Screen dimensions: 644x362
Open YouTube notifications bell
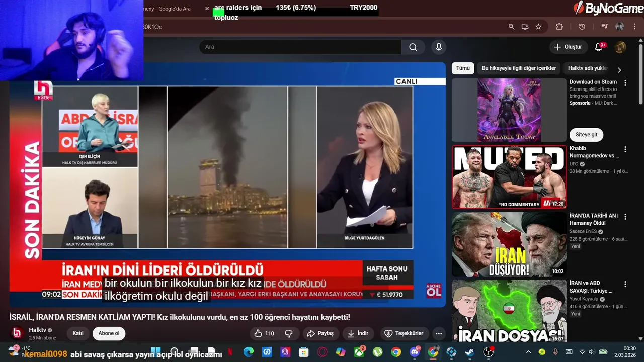[599, 47]
